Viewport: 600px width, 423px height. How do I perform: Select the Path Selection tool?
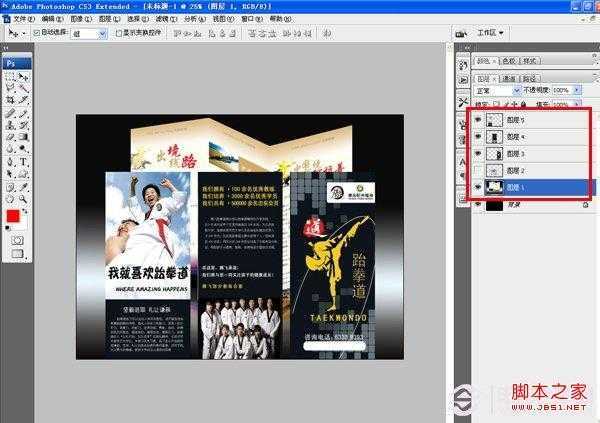coord(10,174)
